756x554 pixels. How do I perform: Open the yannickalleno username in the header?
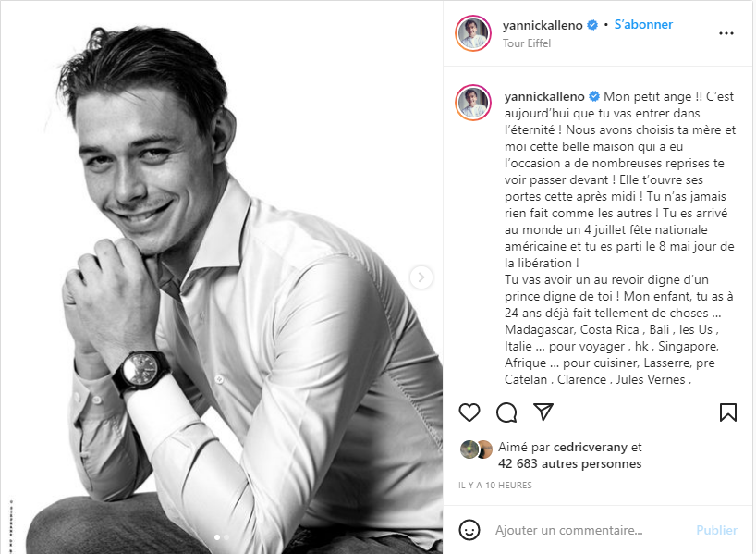(x=543, y=25)
